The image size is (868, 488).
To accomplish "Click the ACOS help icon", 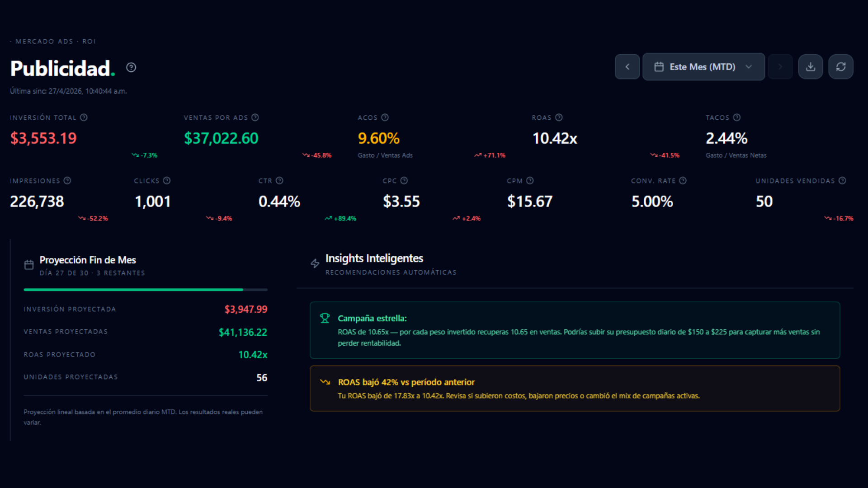I will [385, 117].
